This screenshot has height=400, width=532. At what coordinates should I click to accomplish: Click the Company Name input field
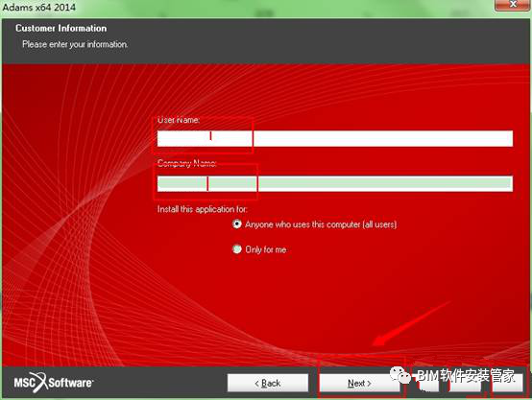coord(335,183)
